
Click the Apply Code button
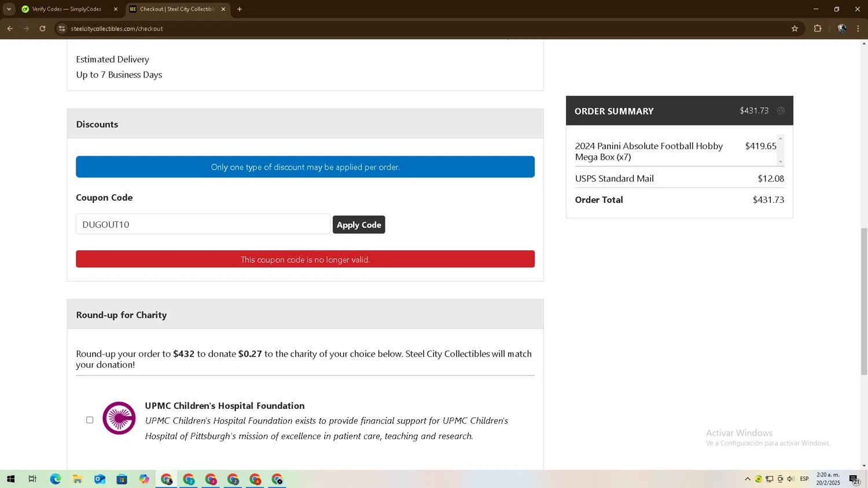[359, 224]
